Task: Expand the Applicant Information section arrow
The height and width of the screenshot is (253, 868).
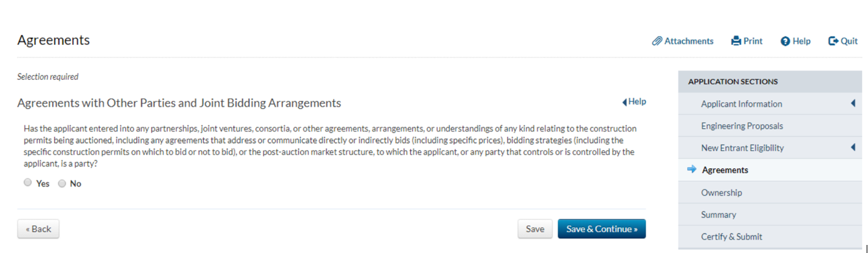Action: (x=853, y=103)
